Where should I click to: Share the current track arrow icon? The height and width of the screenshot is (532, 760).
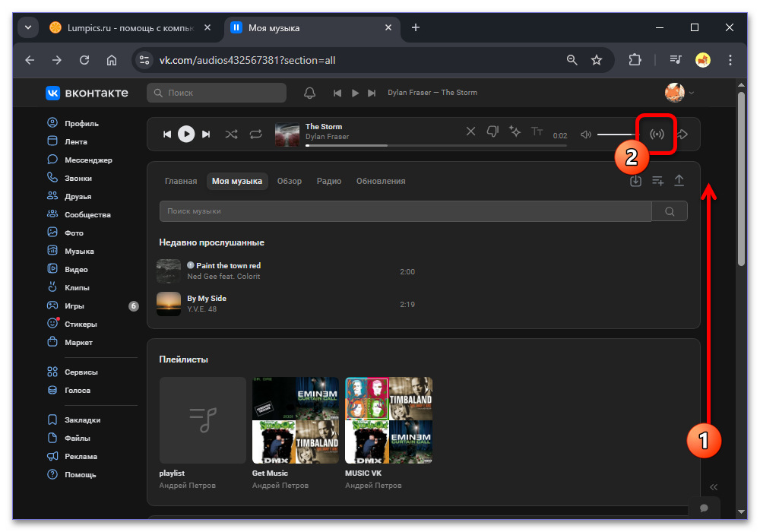pos(682,135)
